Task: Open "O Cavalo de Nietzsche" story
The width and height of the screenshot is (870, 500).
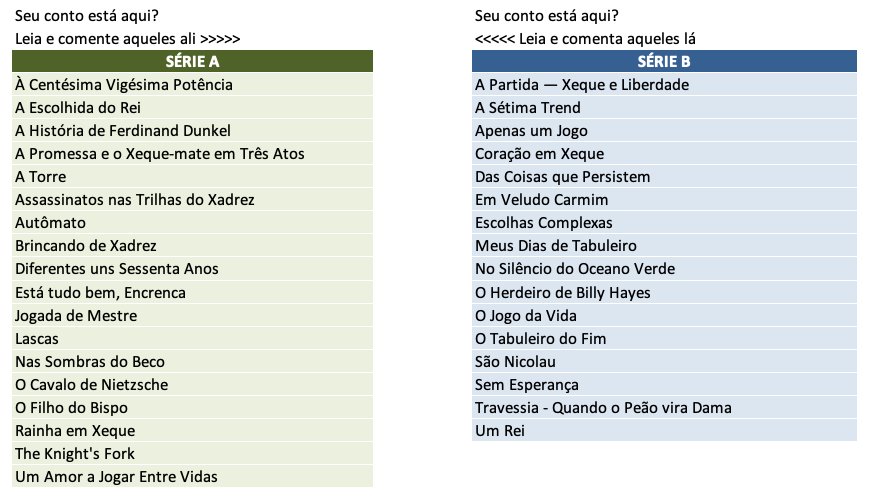Action: 92,385
